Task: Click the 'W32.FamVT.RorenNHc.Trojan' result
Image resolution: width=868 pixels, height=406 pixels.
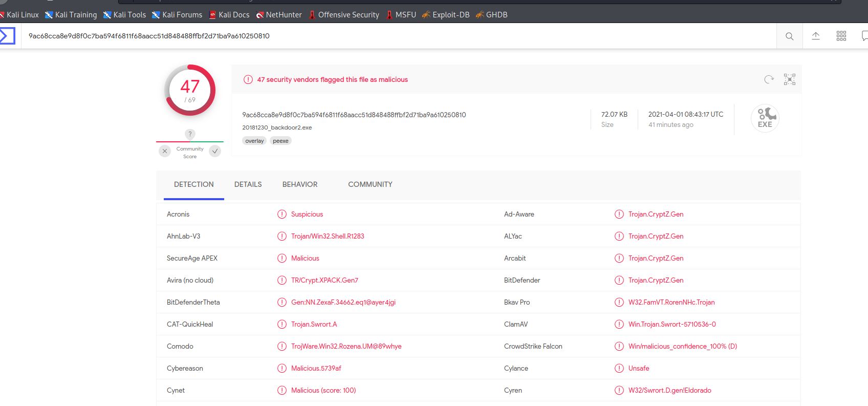Action: (x=671, y=303)
